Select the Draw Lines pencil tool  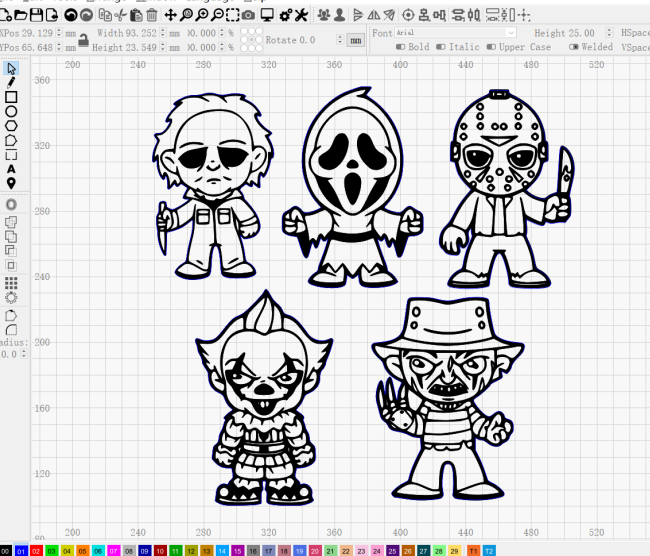11,83
